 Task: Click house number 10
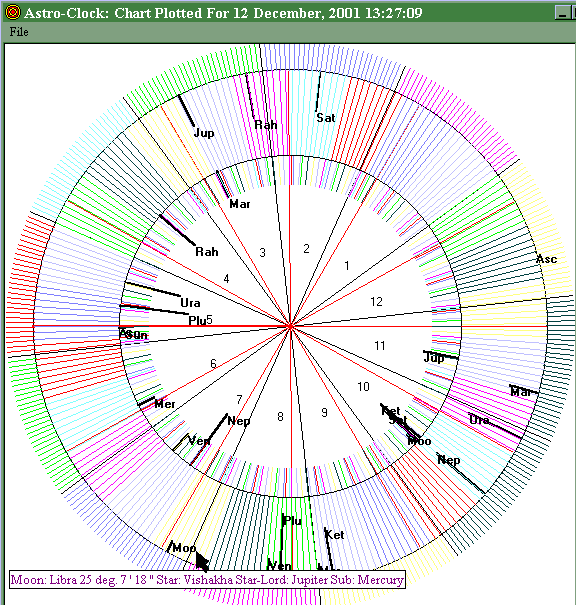(x=363, y=387)
